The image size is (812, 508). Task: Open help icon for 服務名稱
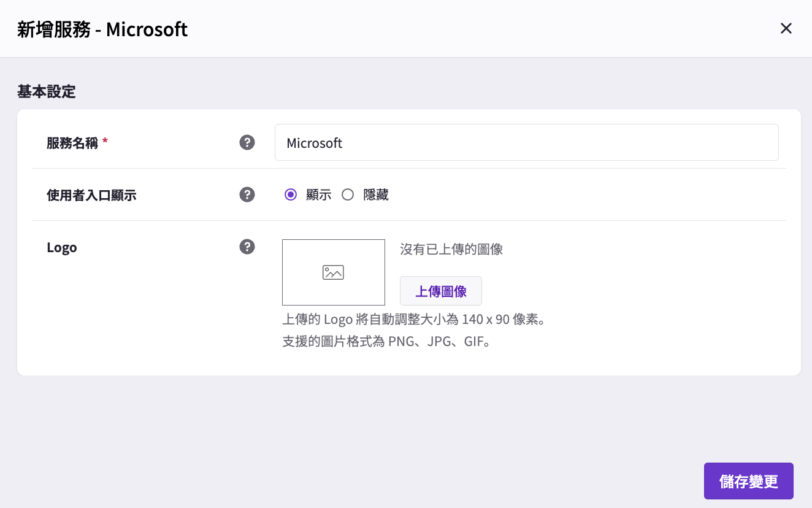(x=247, y=143)
